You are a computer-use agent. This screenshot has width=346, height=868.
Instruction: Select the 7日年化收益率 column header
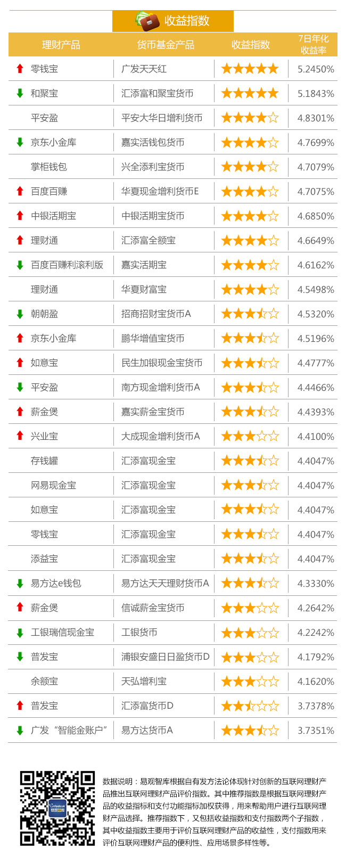click(x=314, y=45)
